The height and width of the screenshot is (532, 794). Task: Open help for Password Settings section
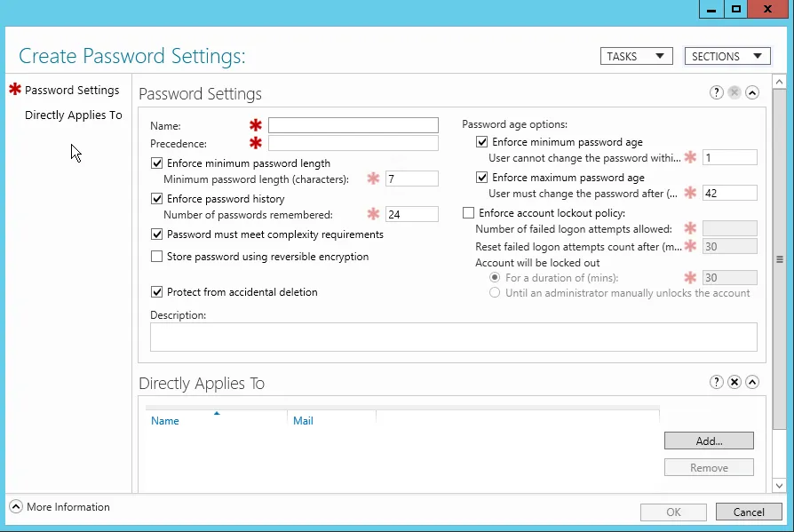pos(716,92)
